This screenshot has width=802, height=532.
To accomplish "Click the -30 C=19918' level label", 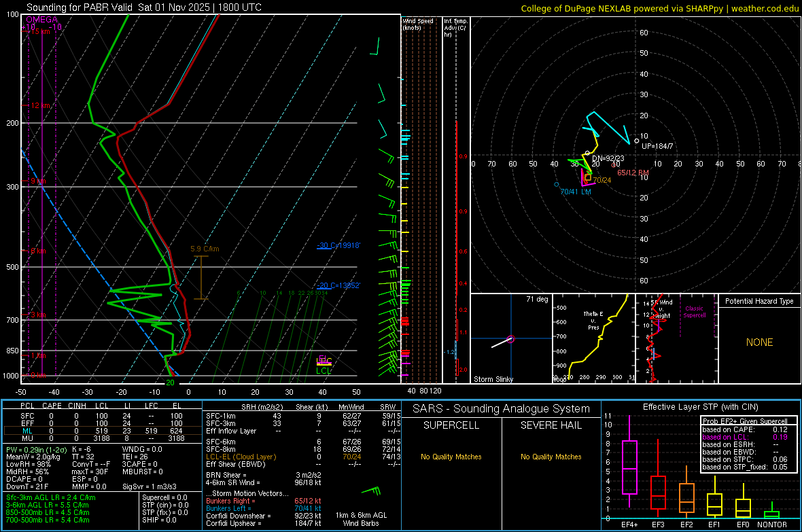I will coord(338,245).
